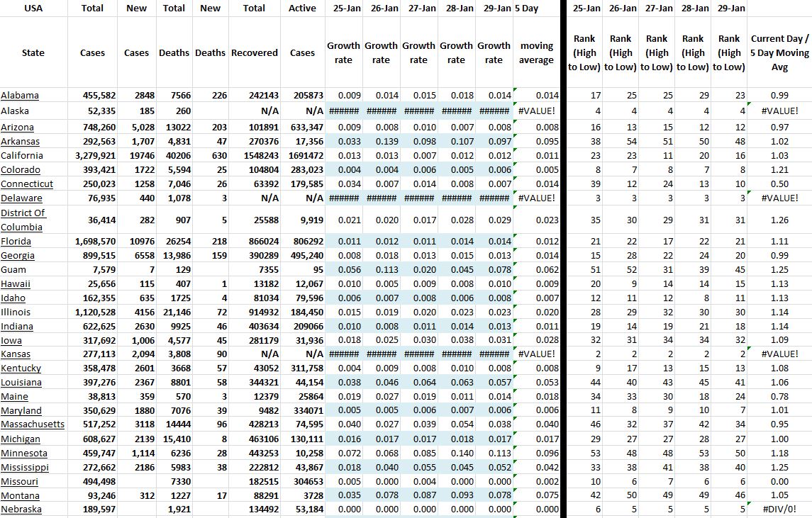Follow the Florida state link
This screenshot has height=518, width=812.
pos(16,242)
